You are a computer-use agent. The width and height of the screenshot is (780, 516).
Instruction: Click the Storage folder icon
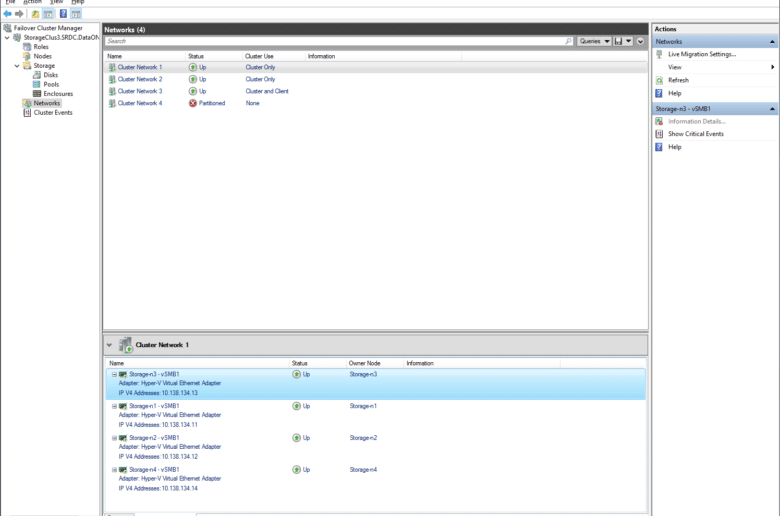click(x=27, y=65)
